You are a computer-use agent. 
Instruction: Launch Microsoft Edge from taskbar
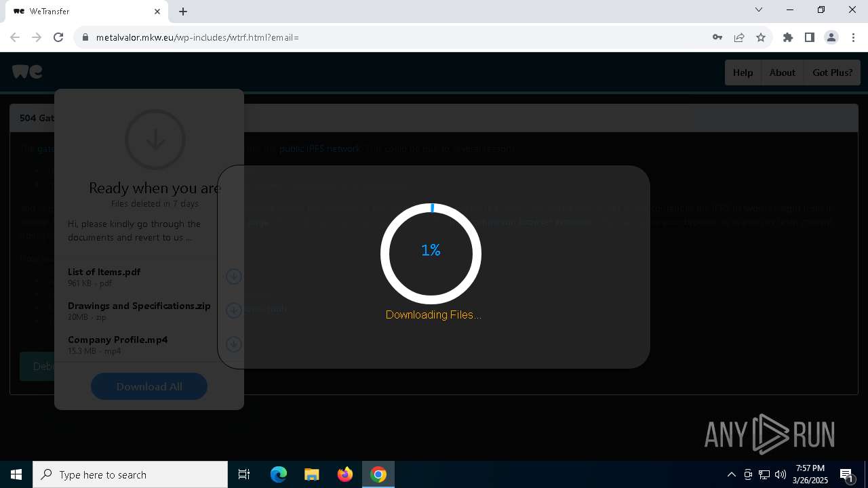(x=279, y=474)
